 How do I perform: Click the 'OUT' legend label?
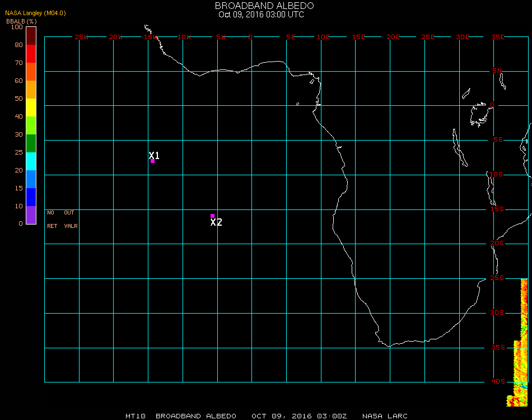click(x=69, y=213)
